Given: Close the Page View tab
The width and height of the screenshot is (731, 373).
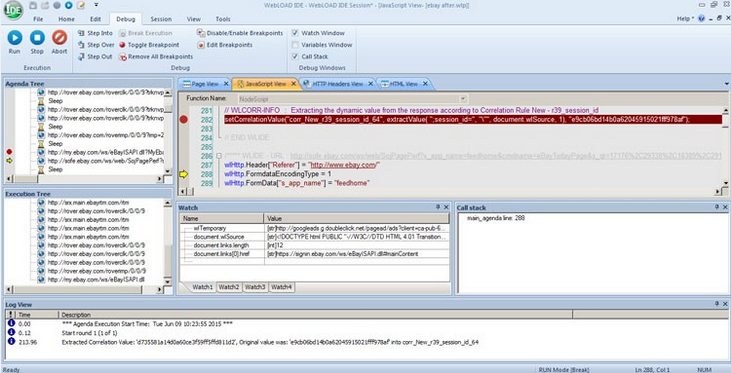Looking at the screenshot, I should click(x=226, y=84).
